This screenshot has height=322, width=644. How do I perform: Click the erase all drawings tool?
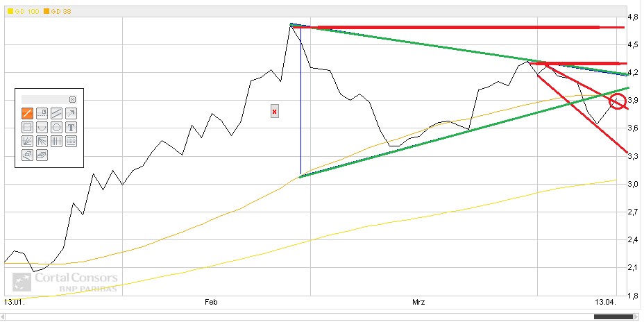[42, 155]
